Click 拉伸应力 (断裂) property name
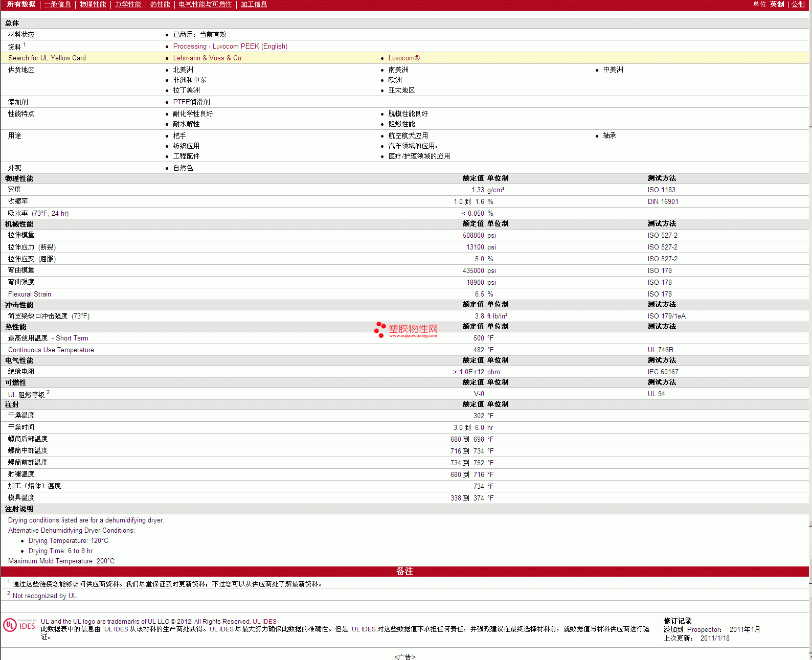812x660 pixels. [32, 247]
